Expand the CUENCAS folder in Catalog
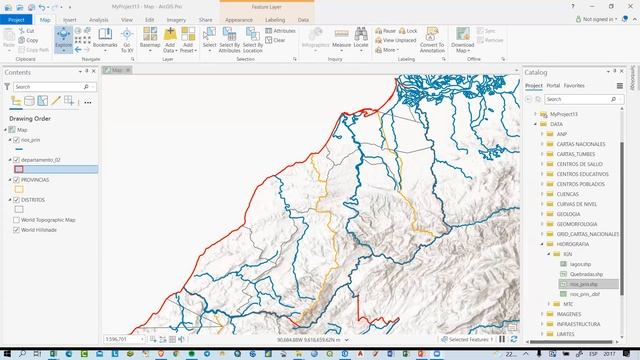640x360 pixels. tap(542, 194)
